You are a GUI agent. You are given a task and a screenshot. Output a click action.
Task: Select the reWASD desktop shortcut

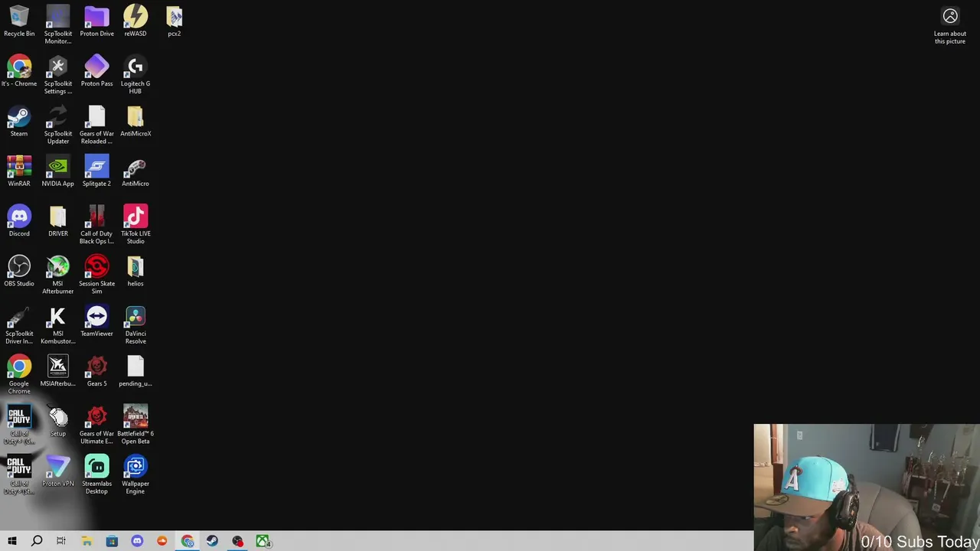point(136,21)
